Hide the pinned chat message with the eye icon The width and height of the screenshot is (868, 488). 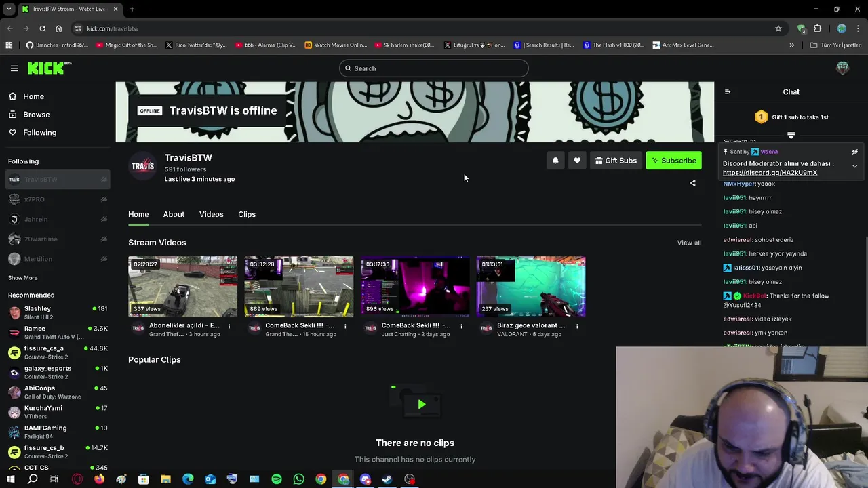854,152
